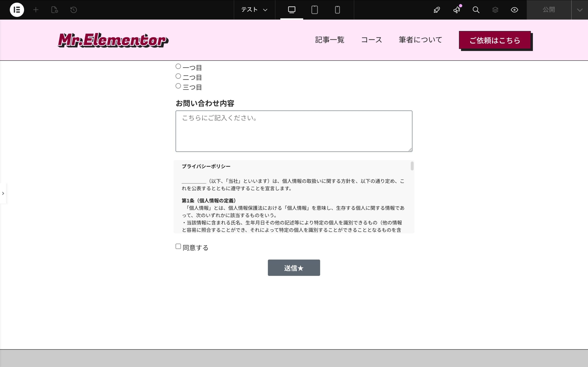Viewport: 588px width, 367px height.
Task: Click inside the inquiry message textarea
Action: click(293, 131)
